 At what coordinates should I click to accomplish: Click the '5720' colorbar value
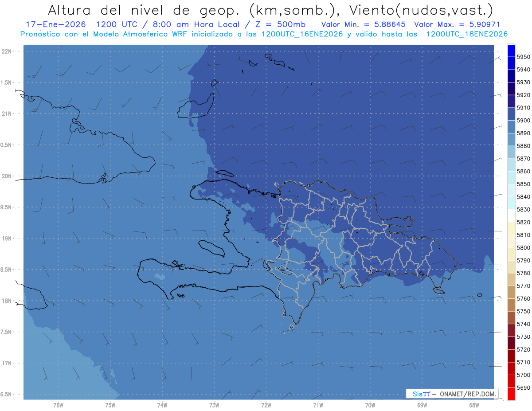coord(523,350)
